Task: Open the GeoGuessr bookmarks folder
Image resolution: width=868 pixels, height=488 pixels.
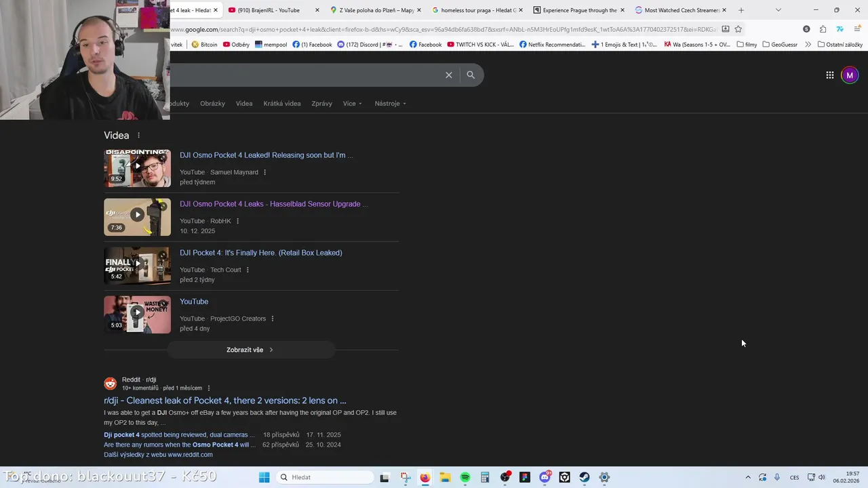Action: point(780,45)
